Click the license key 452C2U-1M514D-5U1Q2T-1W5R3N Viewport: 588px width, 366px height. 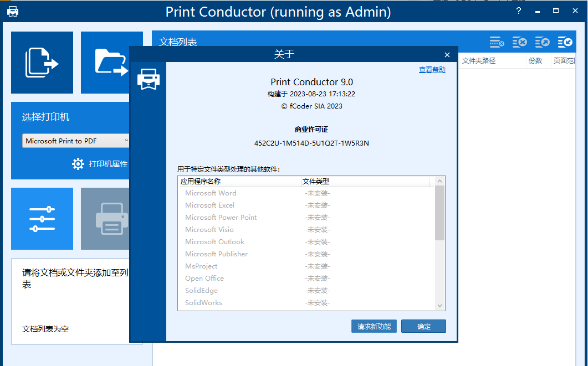pyautogui.click(x=311, y=143)
